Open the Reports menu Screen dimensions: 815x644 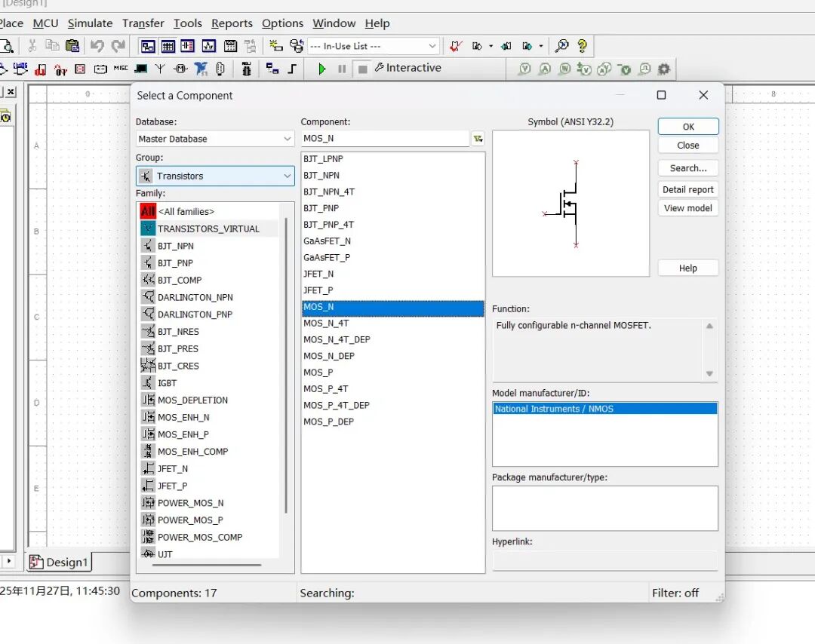coord(232,23)
